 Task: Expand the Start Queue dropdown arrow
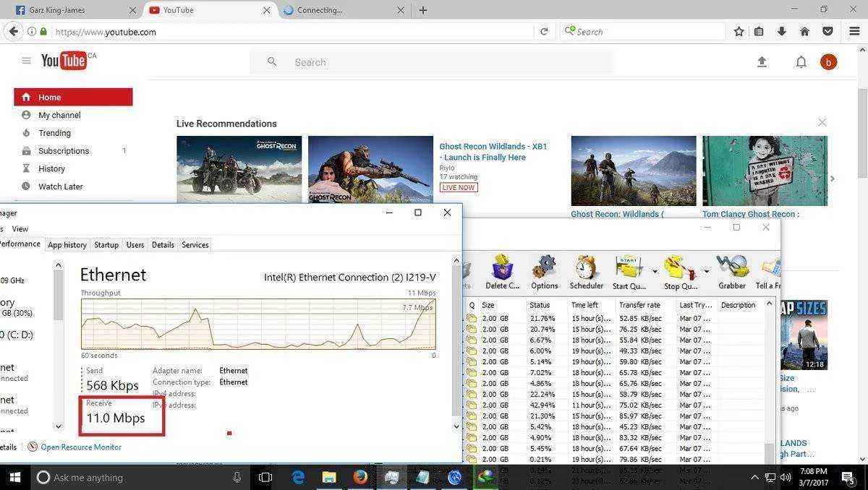click(x=655, y=272)
